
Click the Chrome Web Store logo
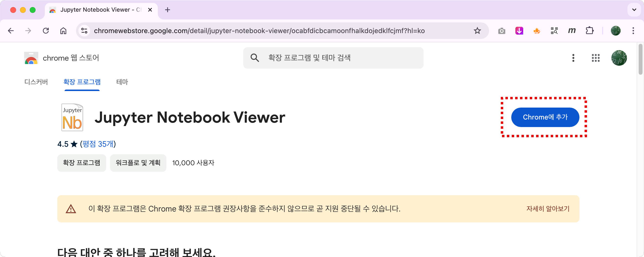pos(31,58)
